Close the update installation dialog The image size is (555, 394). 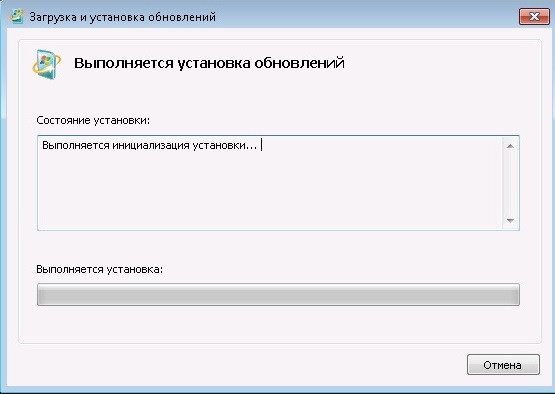point(534,17)
